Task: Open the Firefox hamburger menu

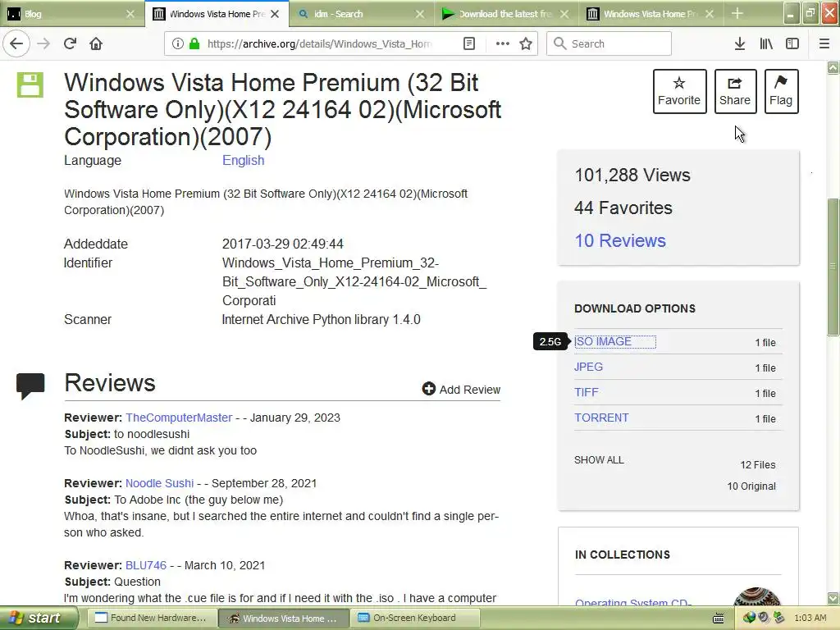Action: point(824,43)
